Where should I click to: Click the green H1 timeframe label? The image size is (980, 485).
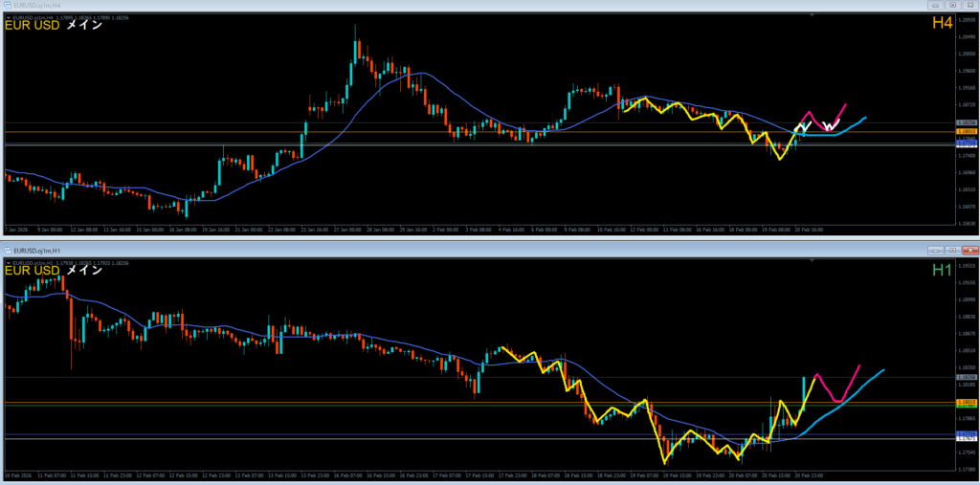(x=942, y=270)
